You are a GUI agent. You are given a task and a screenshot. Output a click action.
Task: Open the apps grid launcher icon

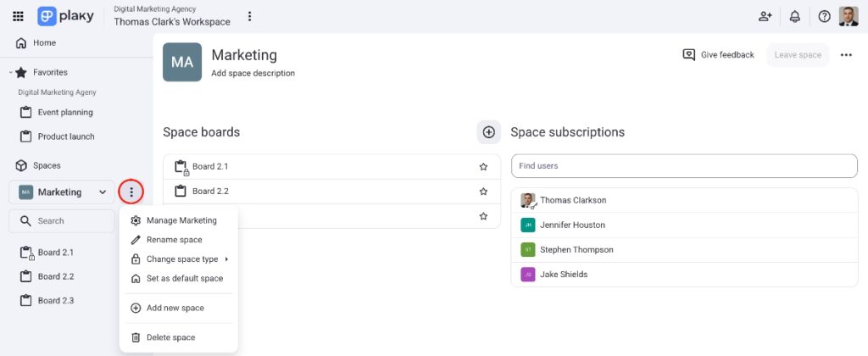pos(18,16)
